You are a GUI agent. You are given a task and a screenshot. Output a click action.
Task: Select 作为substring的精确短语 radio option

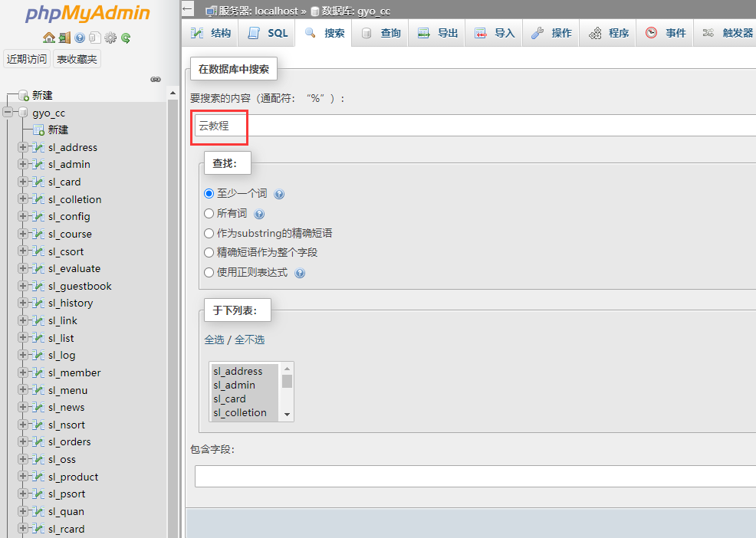209,233
